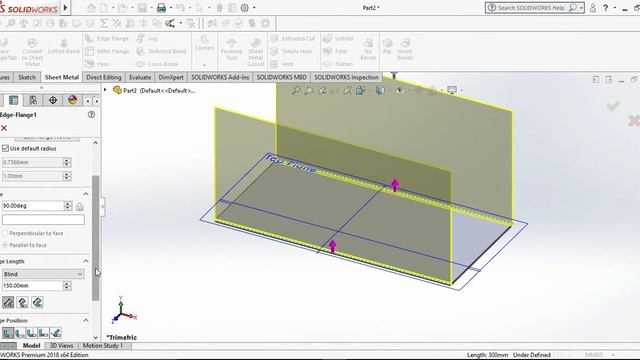Click the Lofted-Bend tool
This screenshot has width=640, height=360.
(64, 47)
